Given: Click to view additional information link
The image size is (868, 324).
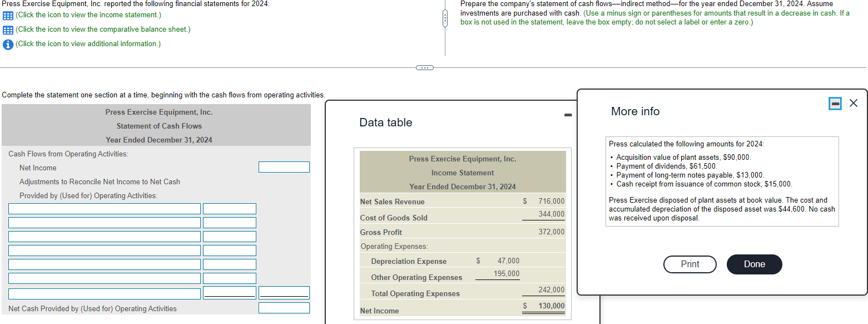Looking at the screenshot, I should pyautogui.click(x=88, y=44).
